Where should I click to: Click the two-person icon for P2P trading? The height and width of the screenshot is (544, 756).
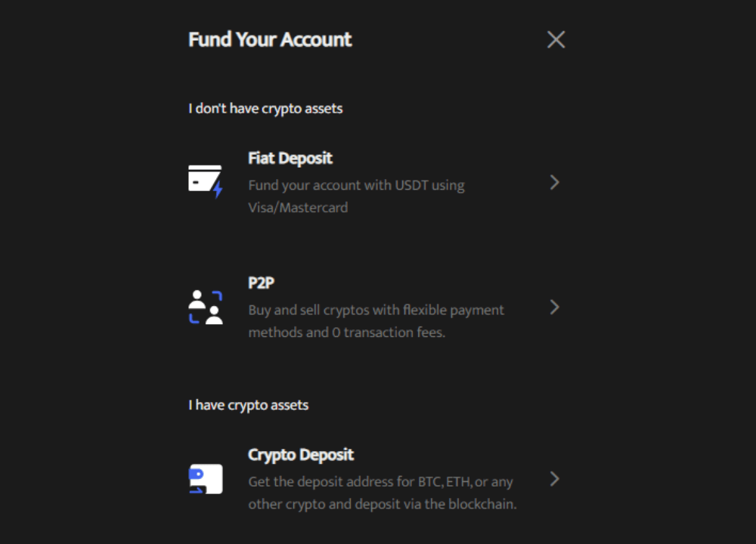click(206, 305)
